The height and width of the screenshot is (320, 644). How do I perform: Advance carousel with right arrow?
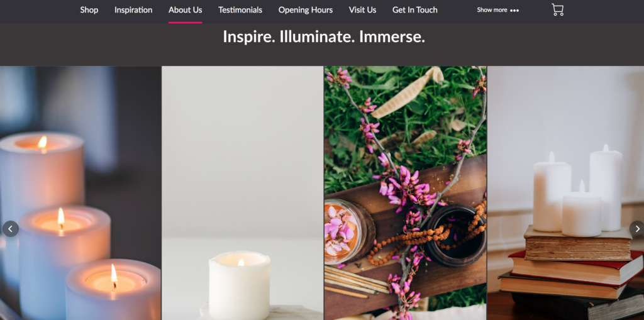(x=637, y=229)
